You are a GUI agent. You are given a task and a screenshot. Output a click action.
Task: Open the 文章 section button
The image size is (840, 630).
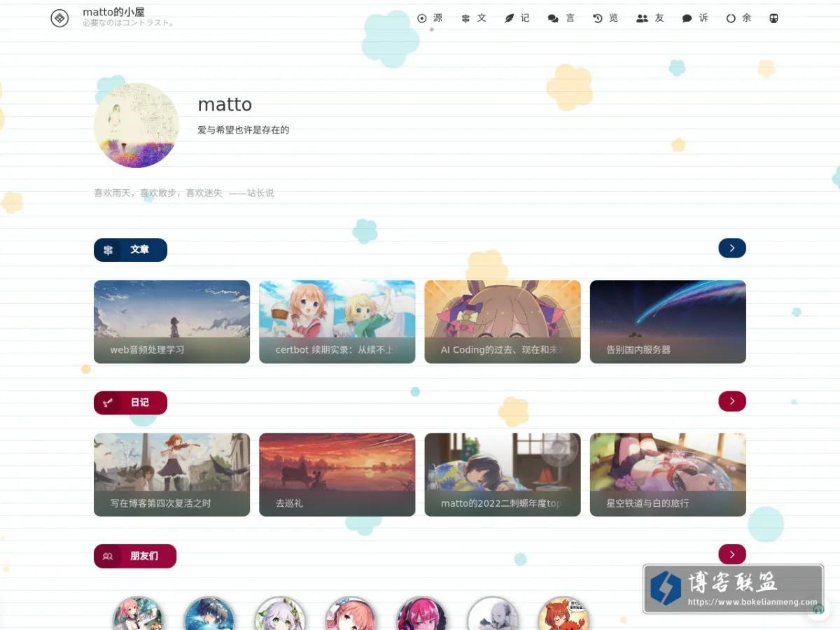(x=130, y=250)
